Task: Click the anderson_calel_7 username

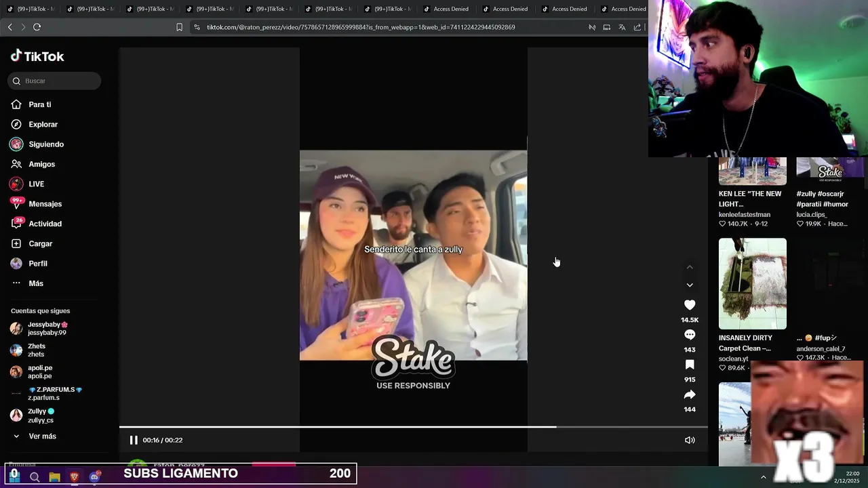Action: click(x=821, y=349)
